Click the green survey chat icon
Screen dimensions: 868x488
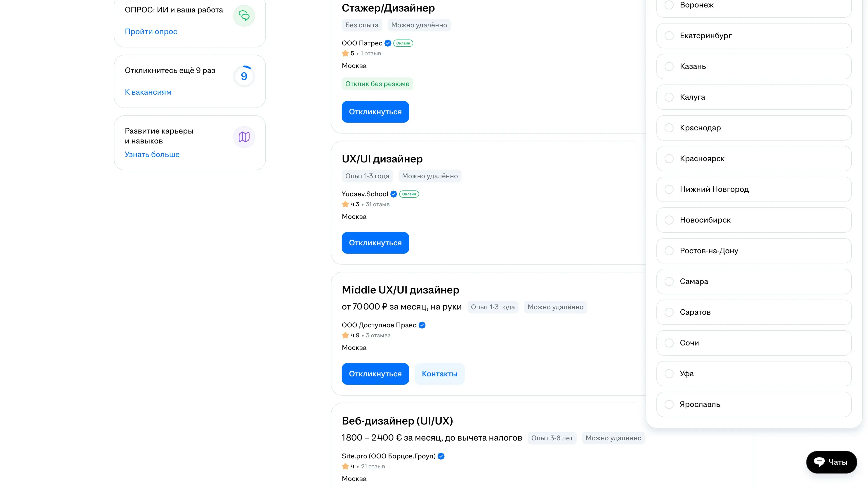click(x=244, y=16)
